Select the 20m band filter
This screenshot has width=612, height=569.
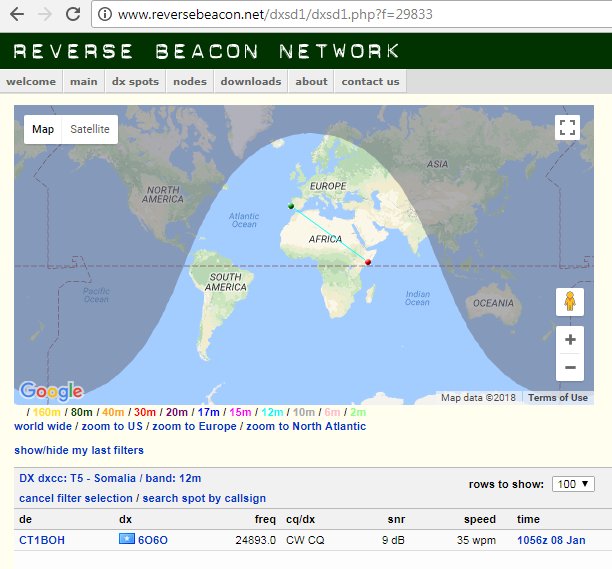pos(176,412)
